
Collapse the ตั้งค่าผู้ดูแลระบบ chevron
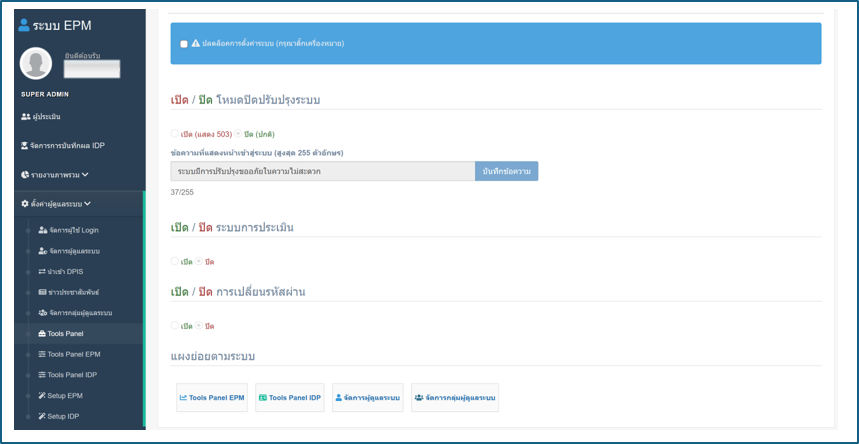(88, 204)
